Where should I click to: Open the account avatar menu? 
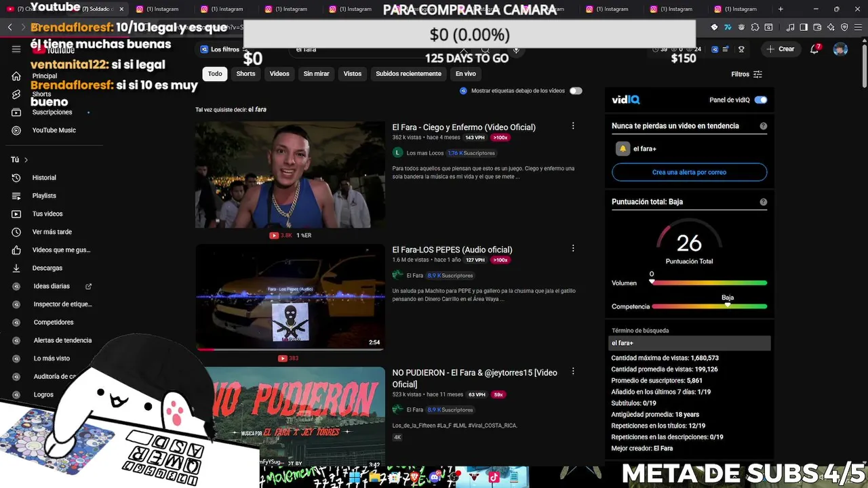(x=840, y=49)
